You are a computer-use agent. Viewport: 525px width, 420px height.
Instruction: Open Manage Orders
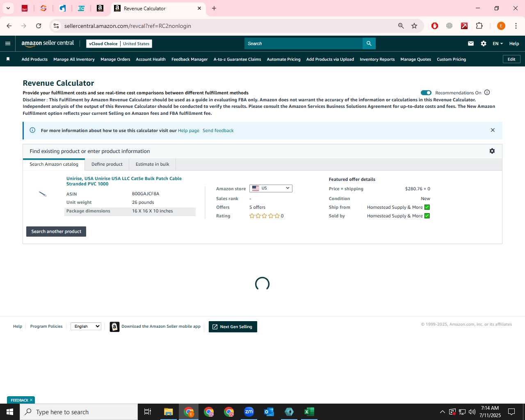click(x=115, y=59)
